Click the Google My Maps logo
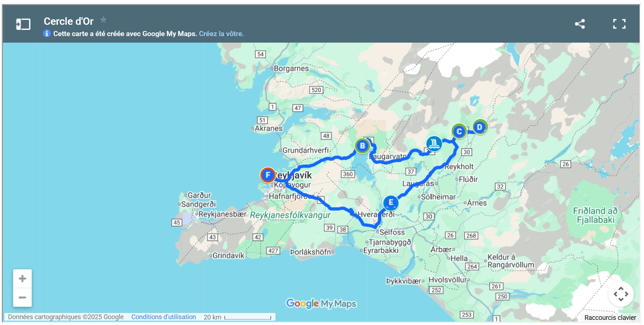The height and width of the screenshot is (325, 644). [x=321, y=304]
